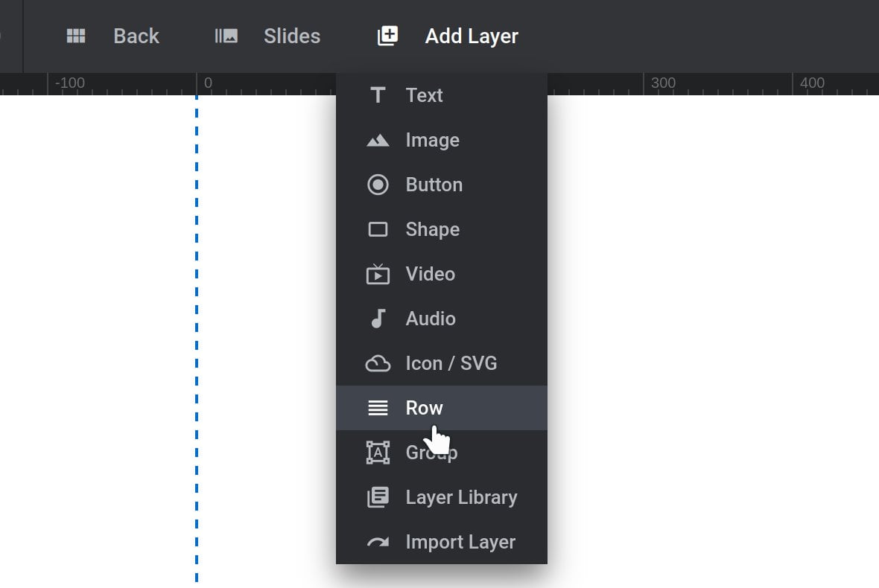
Task: Select the highlighted Row entry
Action: 442,408
